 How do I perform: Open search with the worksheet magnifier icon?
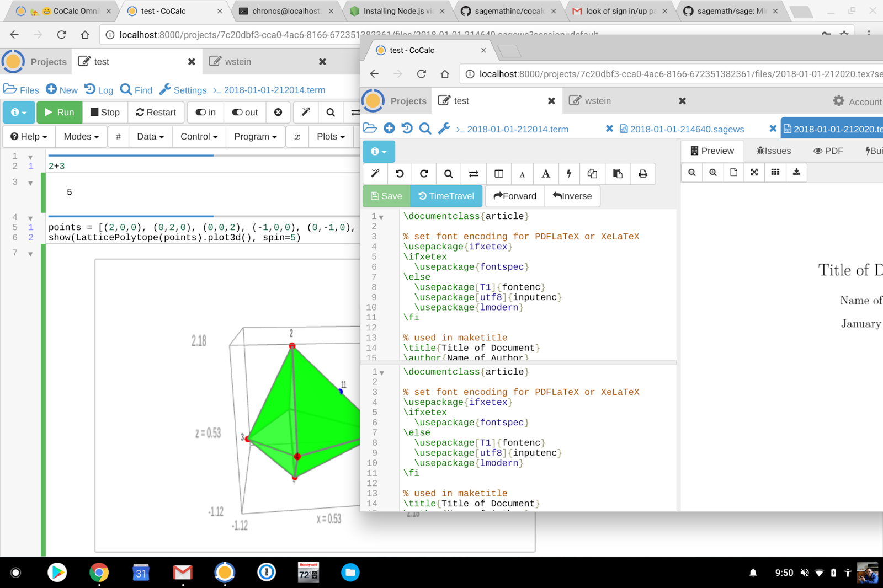pos(330,112)
